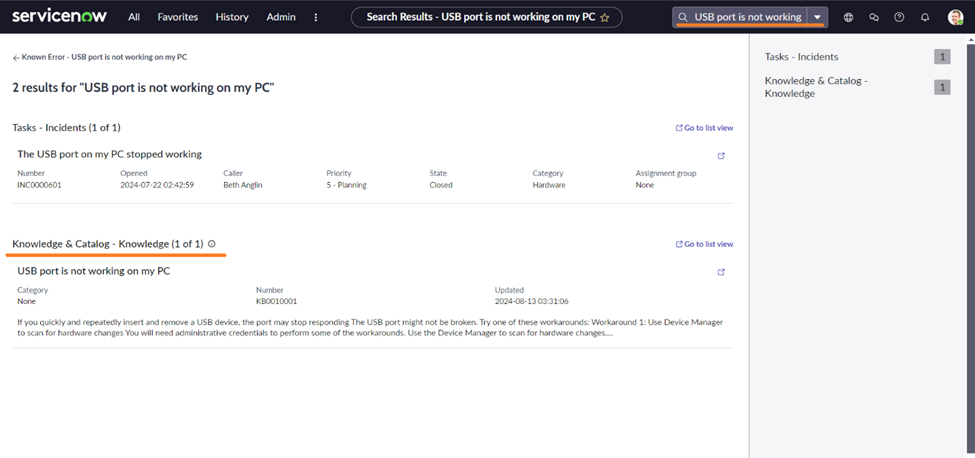
Task: Go to list view for Incidents
Action: (705, 128)
